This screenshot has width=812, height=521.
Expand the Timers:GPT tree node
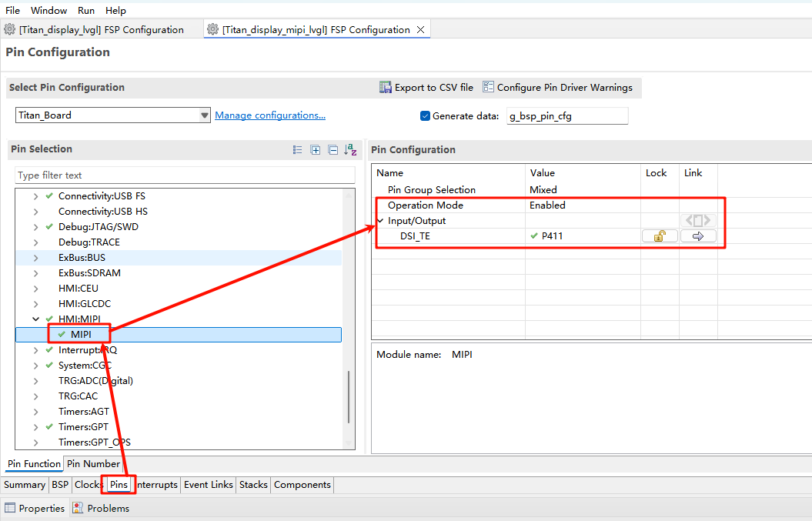pyautogui.click(x=35, y=427)
